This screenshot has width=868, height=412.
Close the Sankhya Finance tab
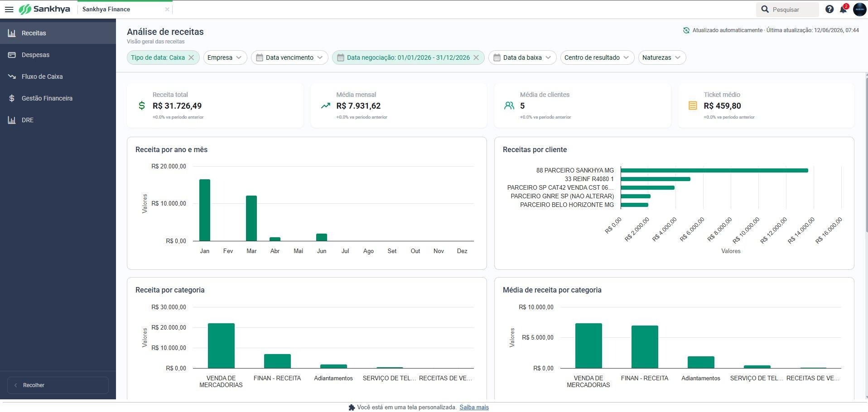click(x=167, y=9)
